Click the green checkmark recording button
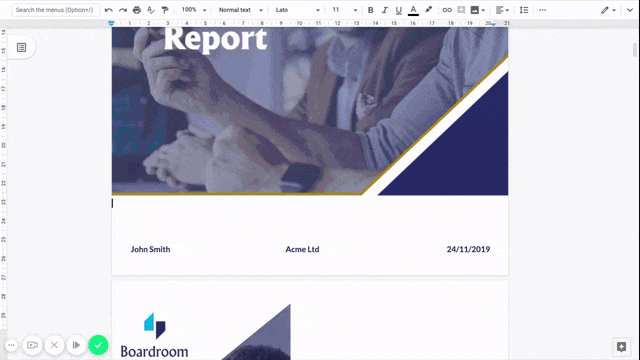 pyautogui.click(x=98, y=345)
